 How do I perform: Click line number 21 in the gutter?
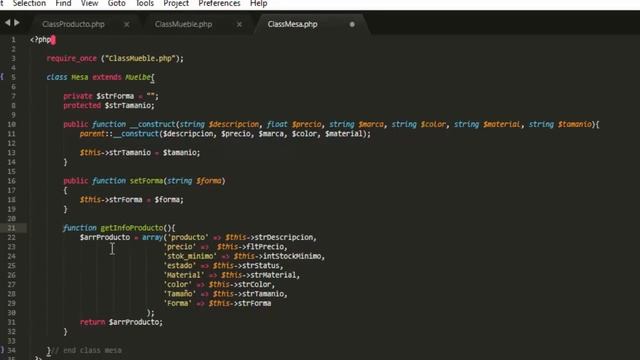click(x=11, y=228)
